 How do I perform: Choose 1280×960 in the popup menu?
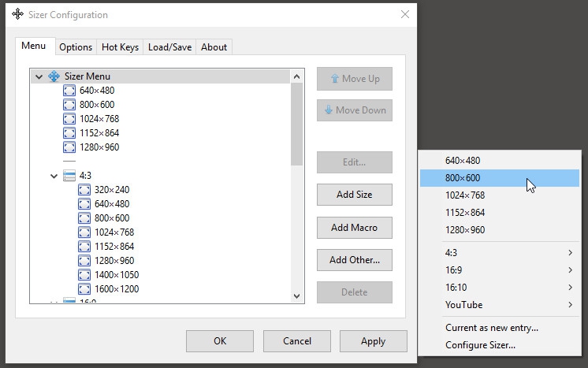[x=500, y=230]
